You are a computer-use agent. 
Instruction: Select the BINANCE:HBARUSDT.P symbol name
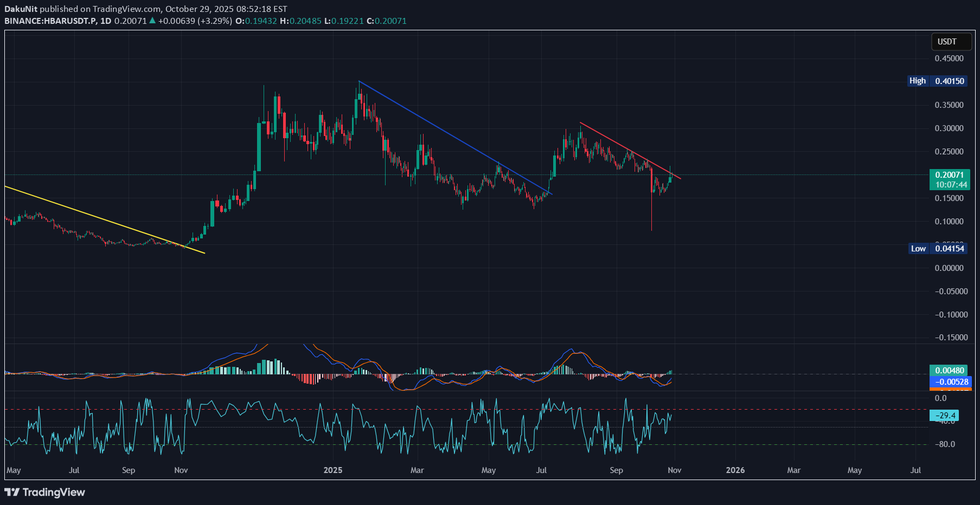point(50,21)
